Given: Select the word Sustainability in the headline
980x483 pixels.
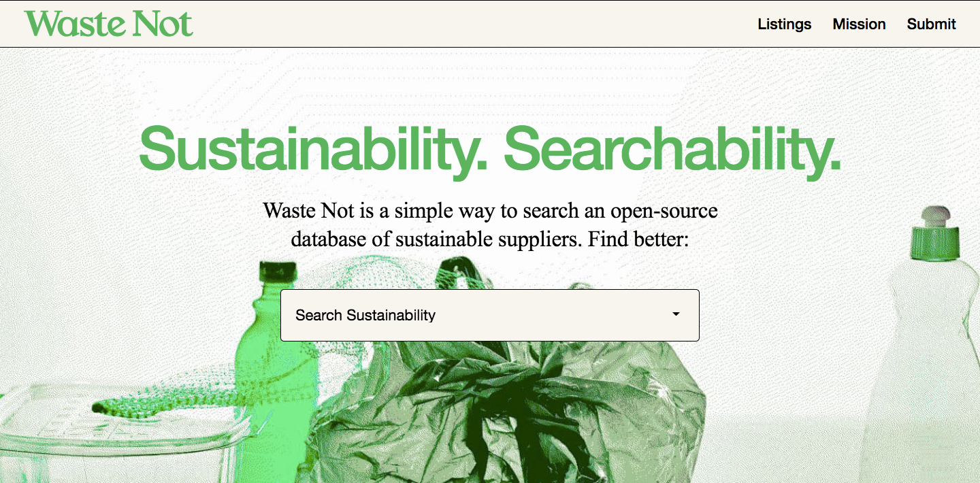Looking at the screenshot, I should (x=314, y=148).
